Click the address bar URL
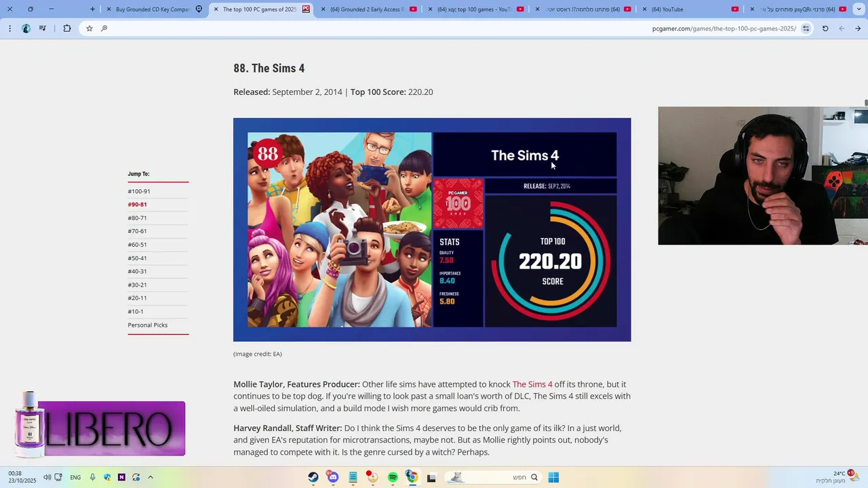Viewport: 868px width, 488px height. [724, 28]
